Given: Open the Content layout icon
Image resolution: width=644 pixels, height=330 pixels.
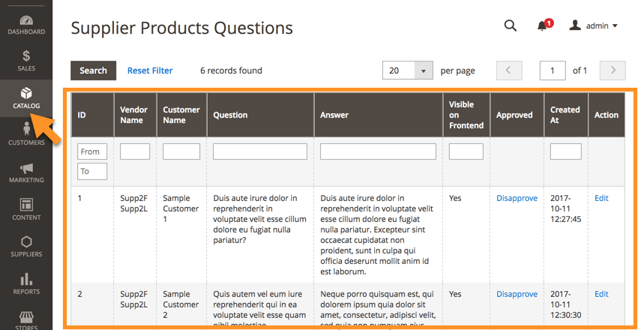Looking at the screenshot, I should [26, 205].
